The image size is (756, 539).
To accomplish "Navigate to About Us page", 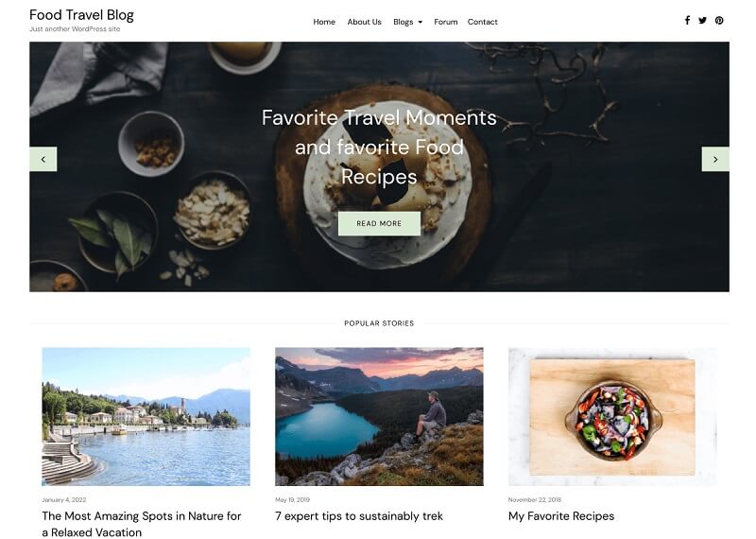I will click(364, 22).
